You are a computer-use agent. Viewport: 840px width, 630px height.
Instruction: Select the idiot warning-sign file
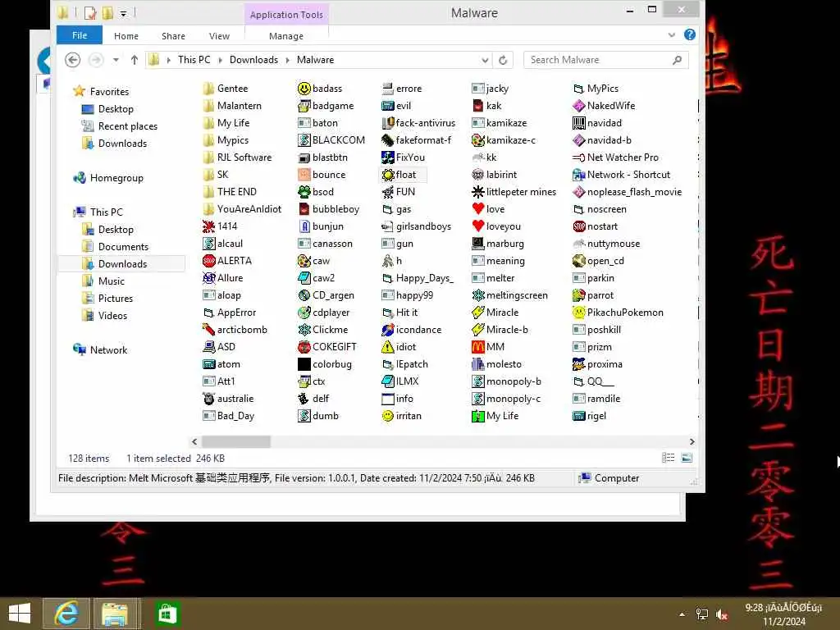399,347
